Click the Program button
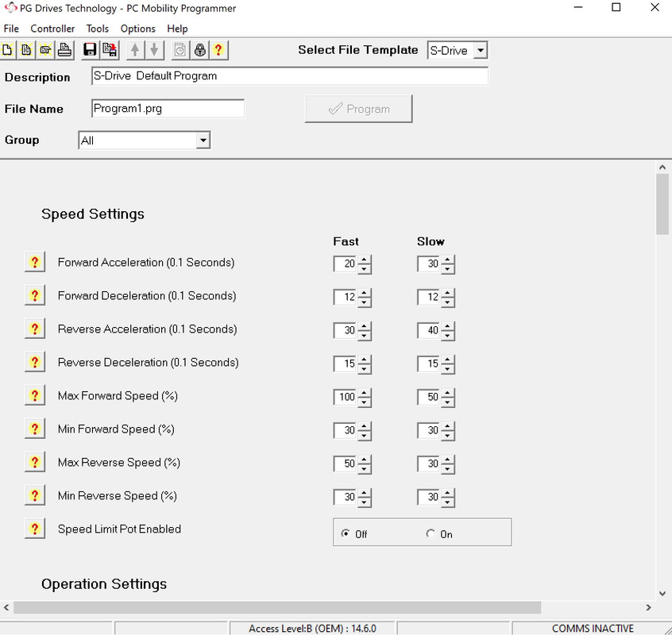 tap(359, 109)
